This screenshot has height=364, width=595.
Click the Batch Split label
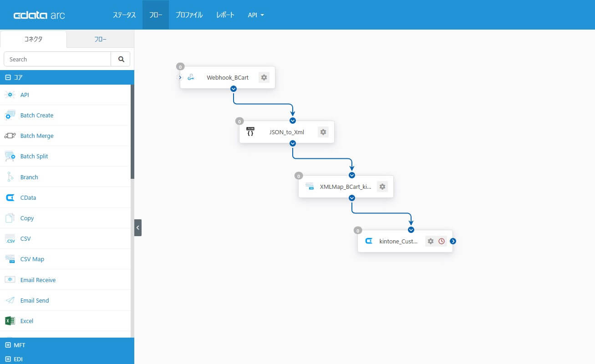[x=34, y=156]
